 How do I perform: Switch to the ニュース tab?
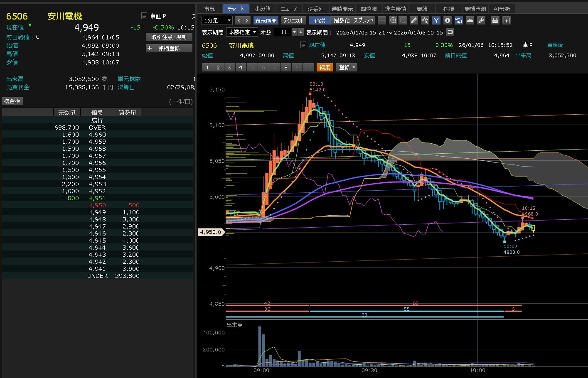pyautogui.click(x=289, y=9)
